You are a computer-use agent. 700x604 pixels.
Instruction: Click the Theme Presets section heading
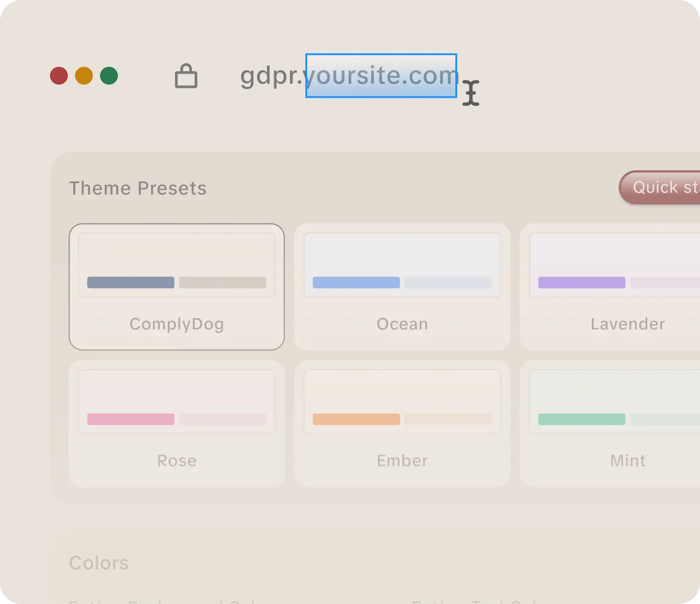137,188
